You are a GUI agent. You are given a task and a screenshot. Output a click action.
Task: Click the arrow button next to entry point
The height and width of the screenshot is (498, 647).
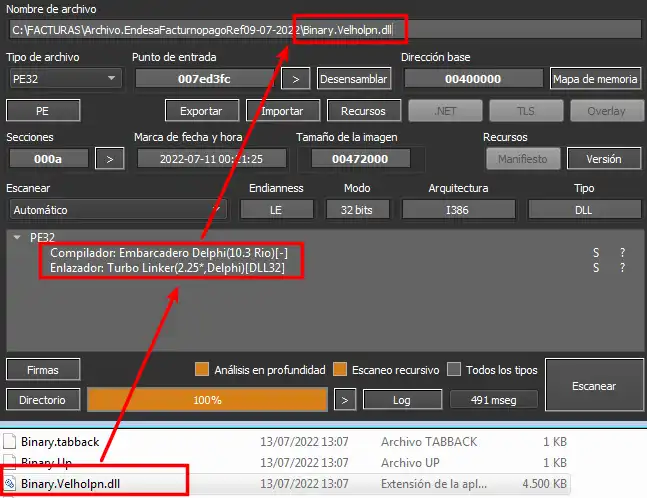295,79
